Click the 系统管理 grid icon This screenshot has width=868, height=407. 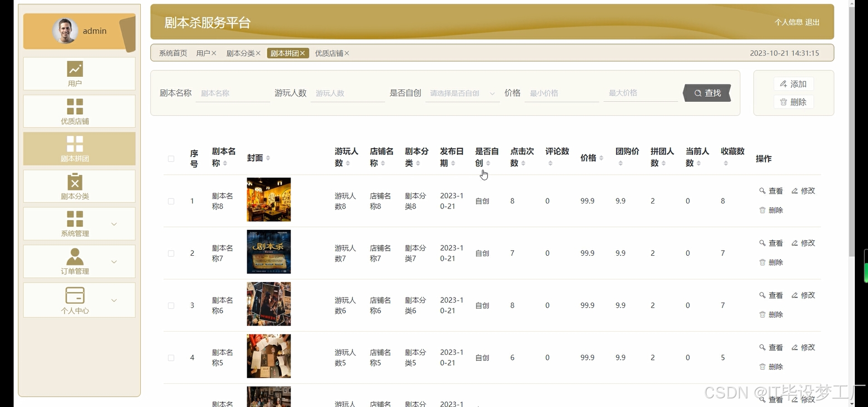(x=75, y=218)
